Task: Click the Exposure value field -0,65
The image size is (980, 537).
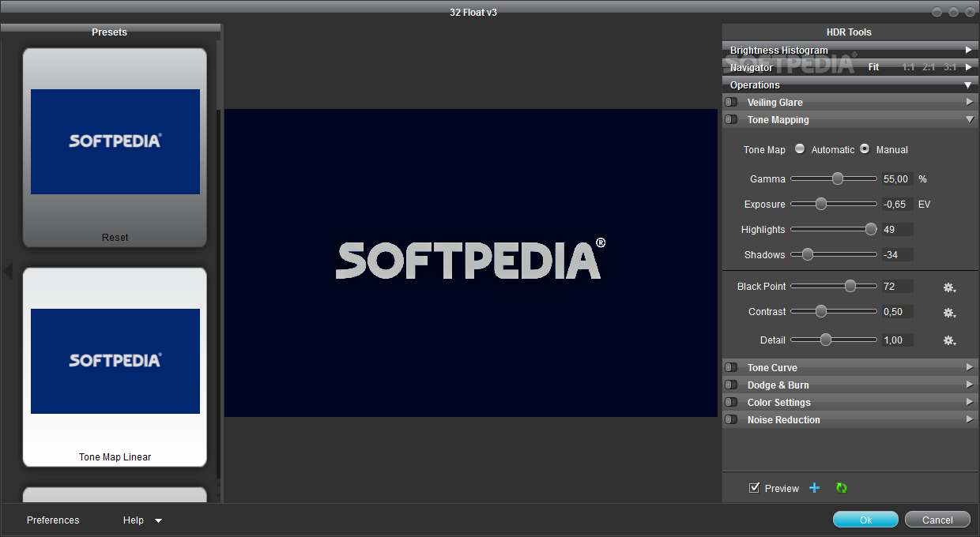Action: tap(897, 205)
